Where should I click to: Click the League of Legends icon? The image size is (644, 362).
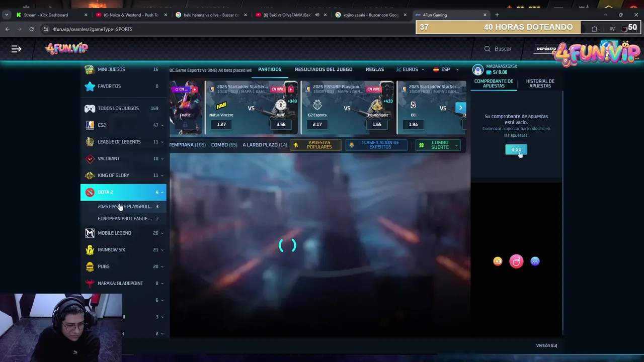[x=90, y=142]
